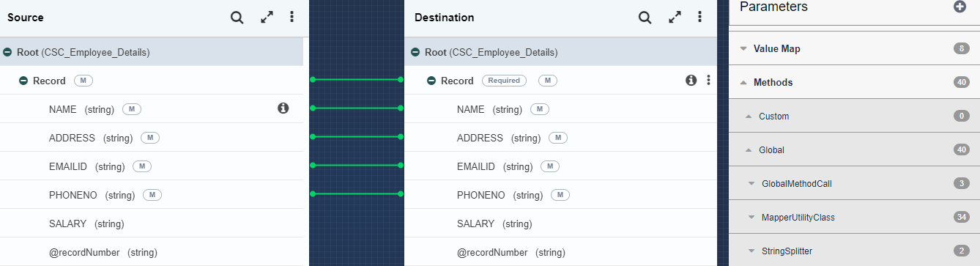Expand the Destination panel to full view
The width and height of the screenshot is (980, 266).
(x=675, y=18)
